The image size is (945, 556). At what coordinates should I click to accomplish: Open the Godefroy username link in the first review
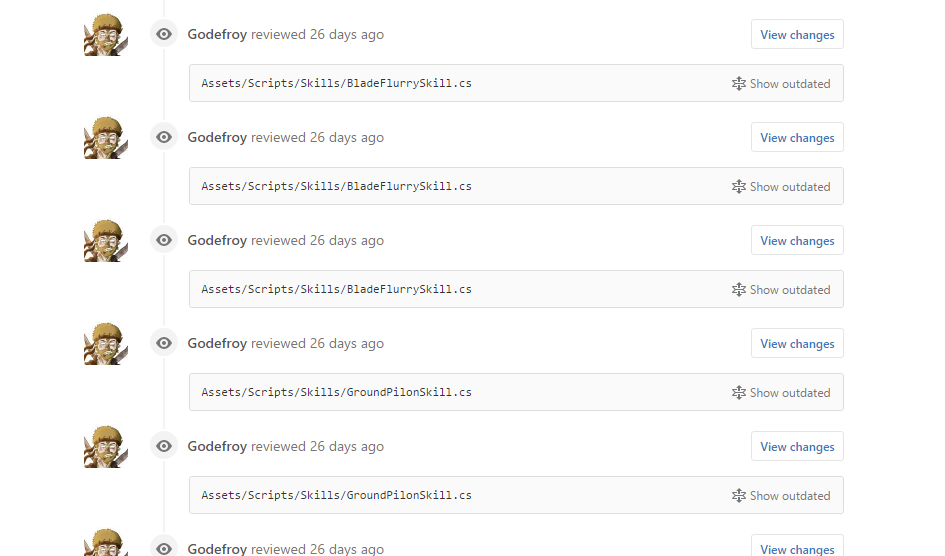217,34
